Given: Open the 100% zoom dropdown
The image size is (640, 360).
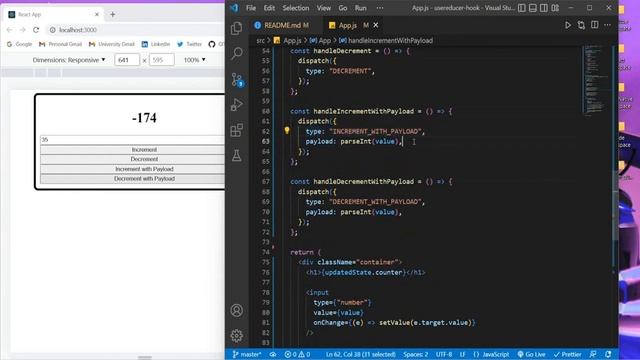Looking at the screenshot, I should [194, 60].
